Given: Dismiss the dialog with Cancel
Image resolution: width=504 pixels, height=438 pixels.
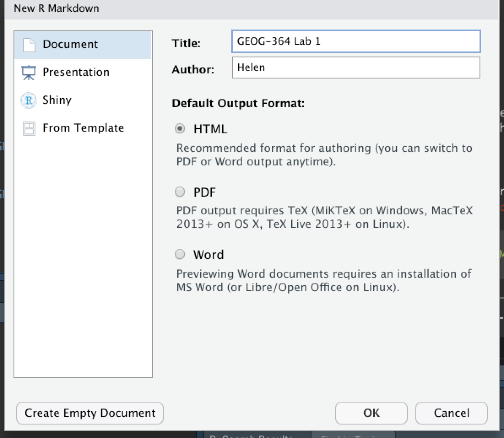Looking at the screenshot, I should tap(451, 413).
